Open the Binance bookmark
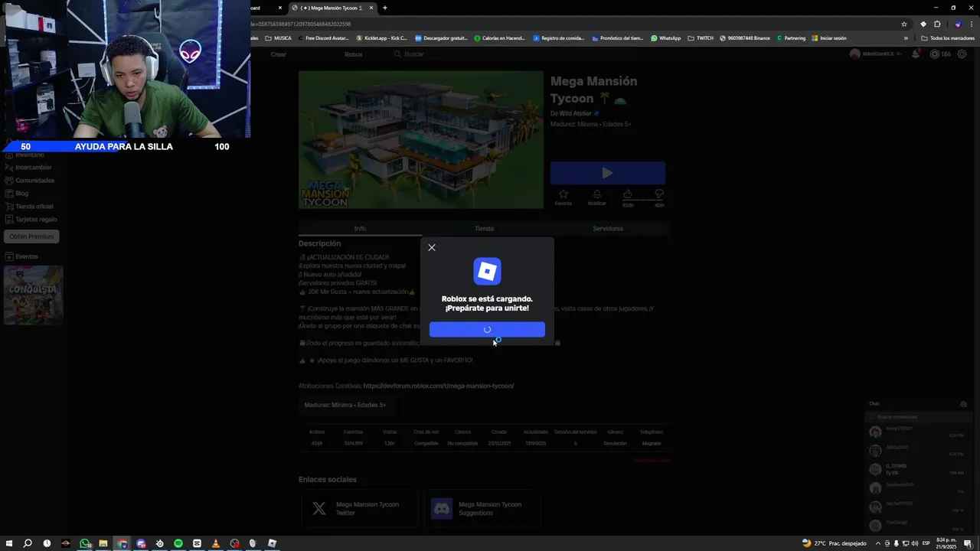Screen dimensions: 980x551 (x=745, y=37)
